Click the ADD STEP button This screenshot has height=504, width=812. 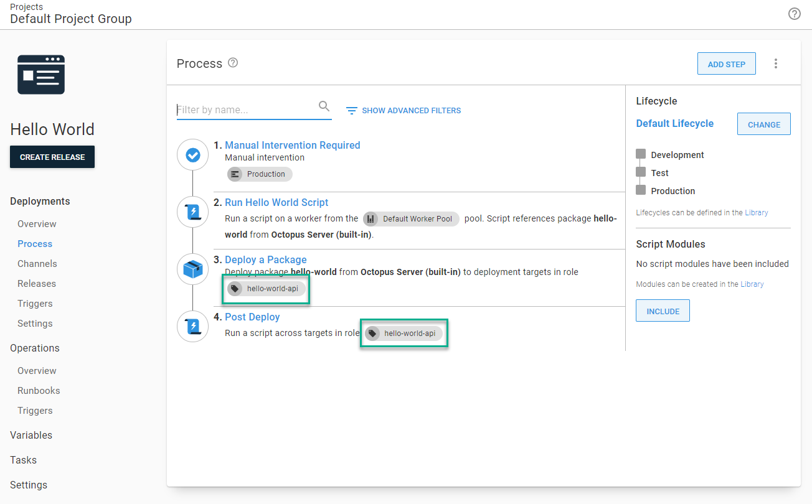[726, 63]
